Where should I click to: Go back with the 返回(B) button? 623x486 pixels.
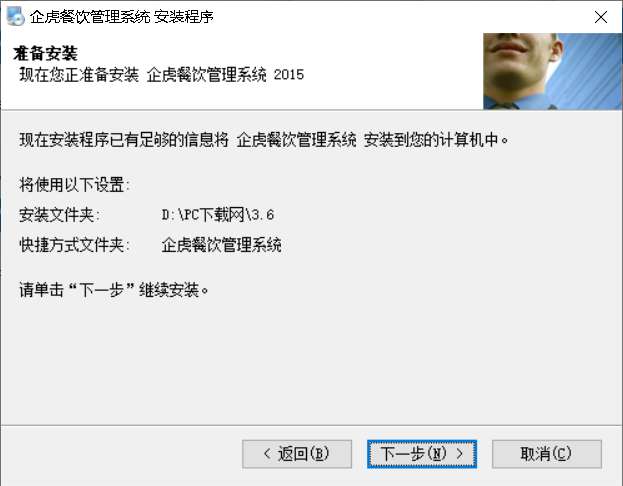coord(297,454)
